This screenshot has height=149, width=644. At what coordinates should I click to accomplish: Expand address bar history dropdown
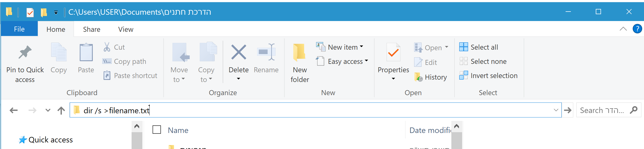click(556, 110)
